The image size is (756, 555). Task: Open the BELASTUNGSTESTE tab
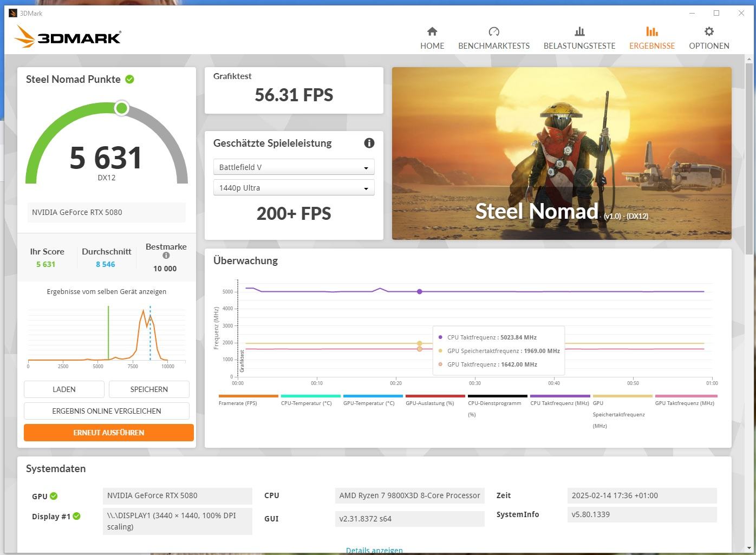coord(579,38)
